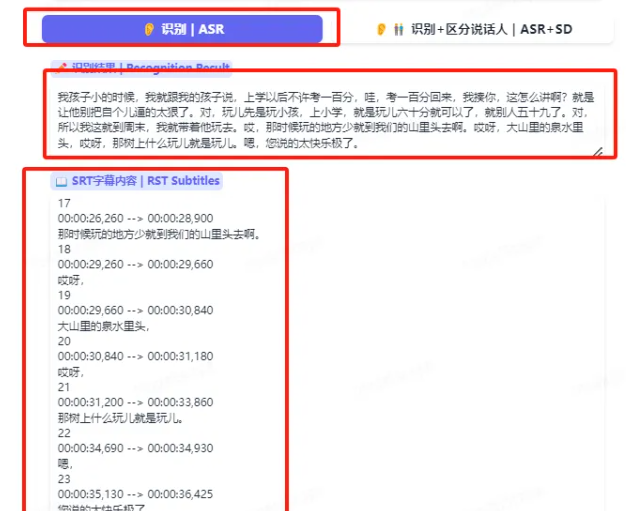Click timestamp 00:00:30,840 --> 00:00:31,180
Screen dimensions: 626x511
135,356
